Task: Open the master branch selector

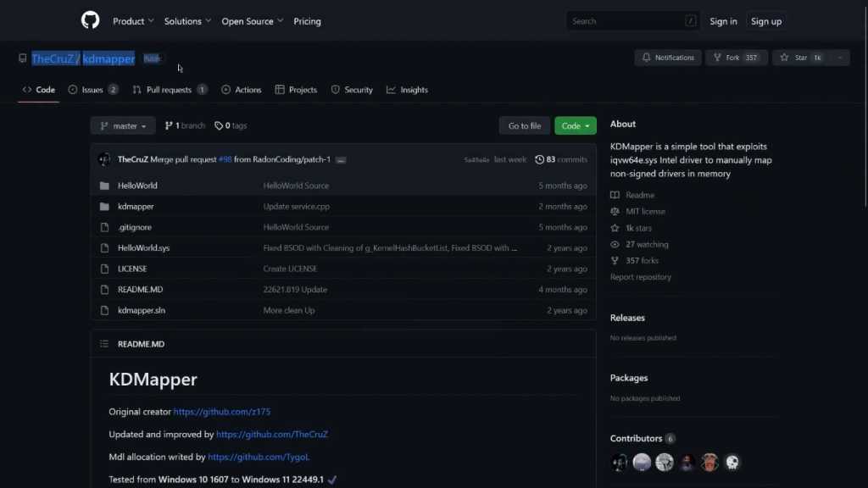Action: point(123,125)
